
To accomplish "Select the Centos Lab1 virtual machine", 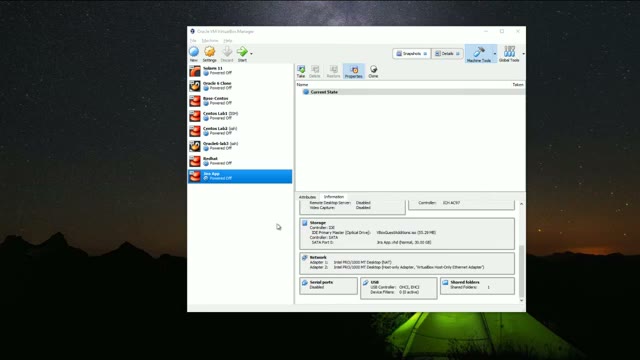I will tap(240, 116).
